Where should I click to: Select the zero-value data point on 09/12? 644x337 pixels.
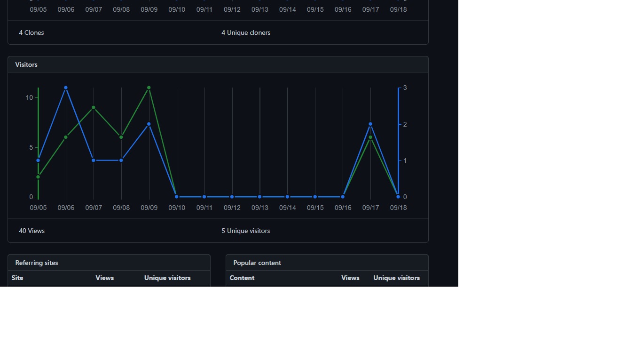pos(232,197)
